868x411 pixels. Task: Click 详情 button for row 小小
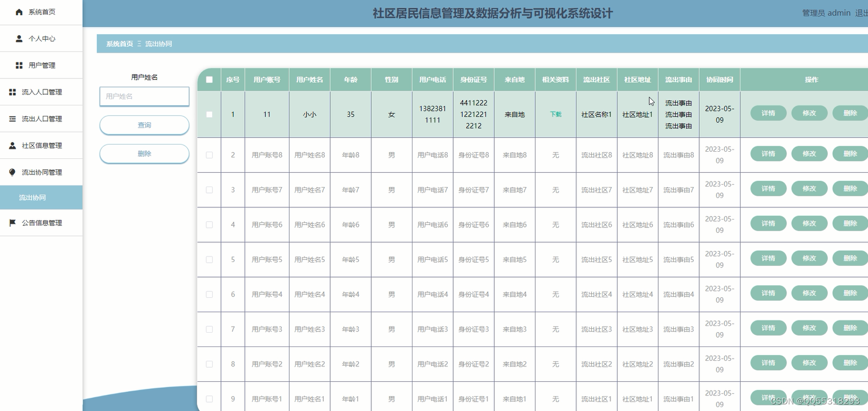[769, 113]
